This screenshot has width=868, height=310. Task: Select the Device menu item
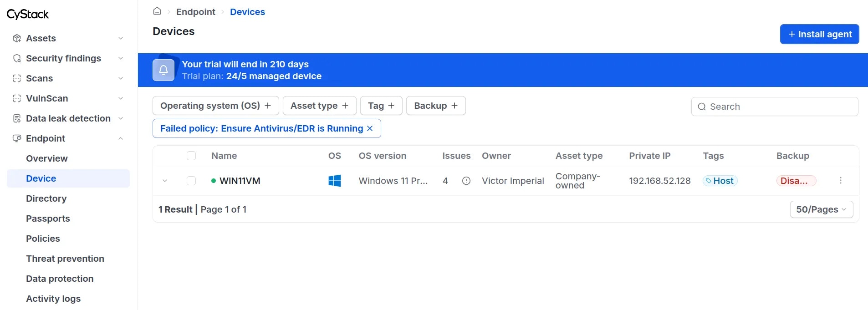click(x=68, y=178)
